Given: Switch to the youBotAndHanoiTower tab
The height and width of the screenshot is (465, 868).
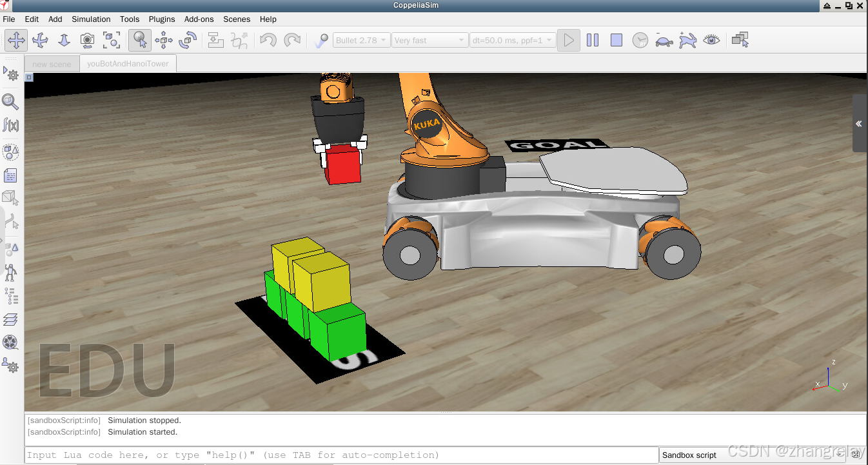Looking at the screenshot, I should pos(128,64).
